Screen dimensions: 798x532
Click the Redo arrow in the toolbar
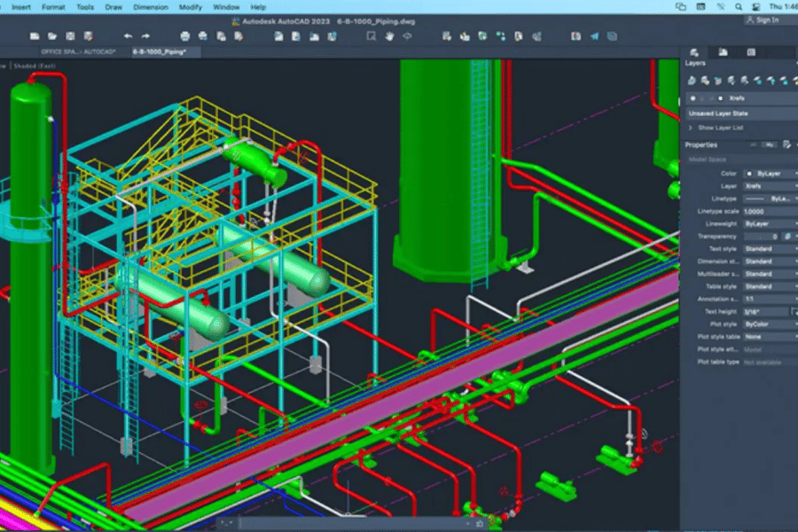pyautogui.click(x=145, y=36)
